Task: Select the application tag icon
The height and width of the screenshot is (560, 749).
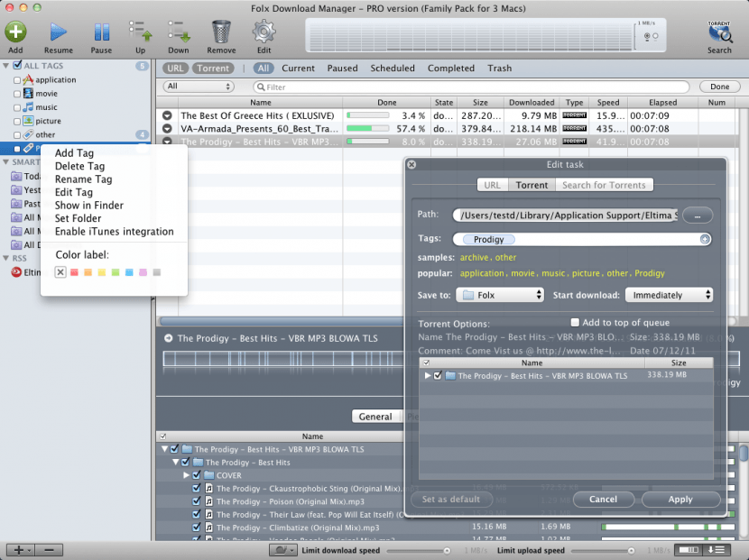Action: (x=28, y=79)
